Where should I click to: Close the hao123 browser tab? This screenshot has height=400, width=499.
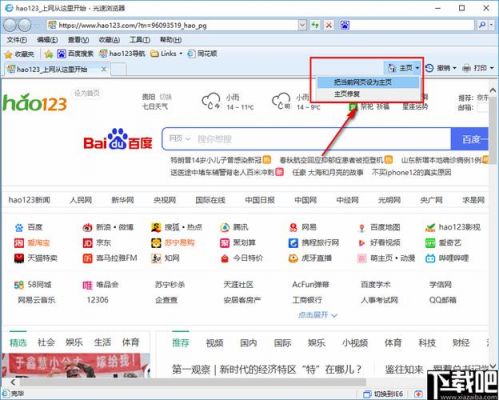pyautogui.click(x=104, y=69)
